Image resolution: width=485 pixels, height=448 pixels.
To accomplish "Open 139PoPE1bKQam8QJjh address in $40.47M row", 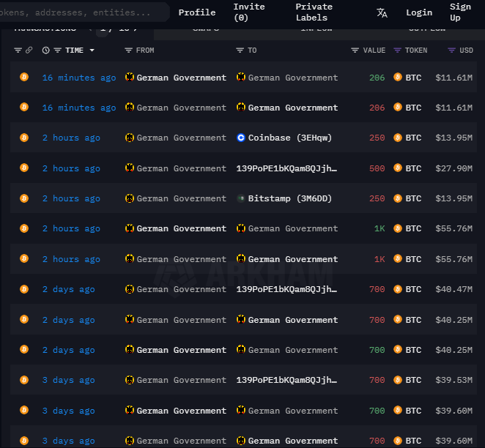I will point(286,289).
